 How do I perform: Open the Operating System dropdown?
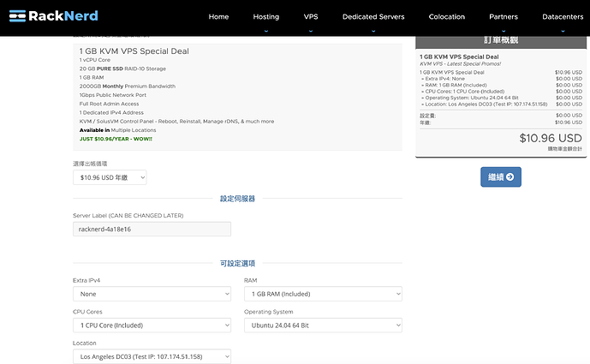coord(322,325)
